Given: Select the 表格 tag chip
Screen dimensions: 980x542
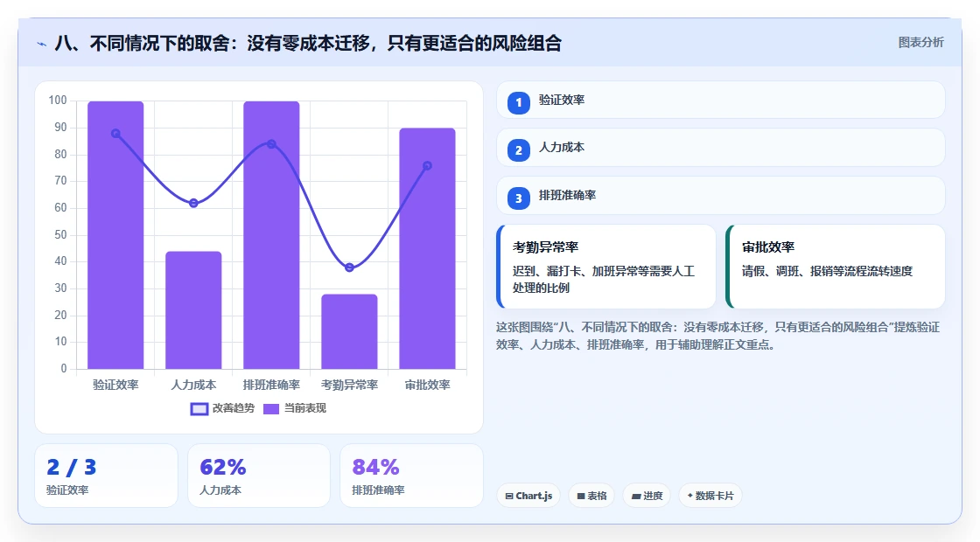Looking at the screenshot, I should pyautogui.click(x=591, y=496).
